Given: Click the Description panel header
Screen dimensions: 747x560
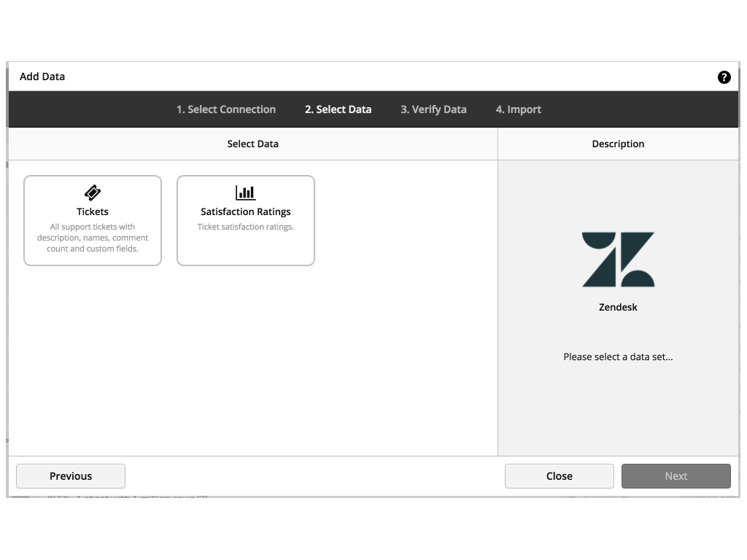Looking at the screenshot, I should [618, 144].
